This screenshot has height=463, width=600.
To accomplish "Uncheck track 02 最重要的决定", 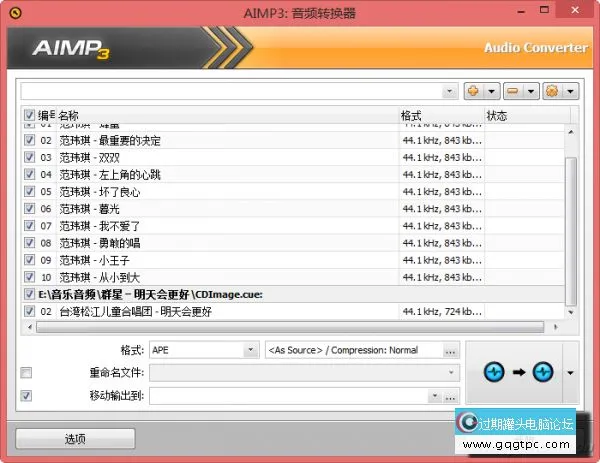I will [29, 140].
